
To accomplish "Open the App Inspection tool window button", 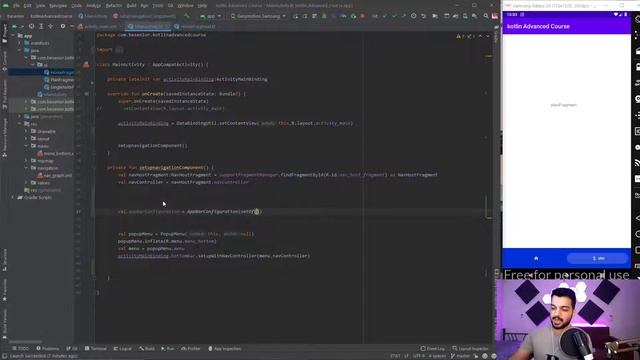I will pos(224,349).
